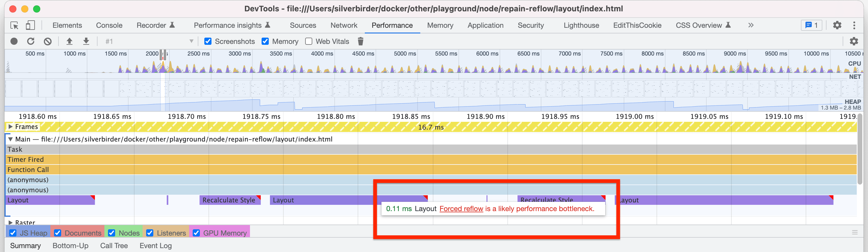Click the load profile upload icon
868x252 pixels.
(x=69, y=42)
